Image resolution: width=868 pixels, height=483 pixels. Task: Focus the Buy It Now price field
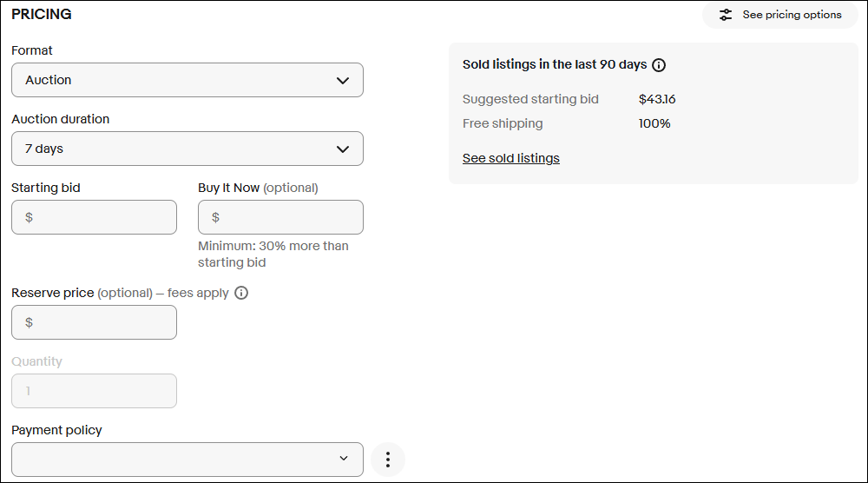[280, 217]
